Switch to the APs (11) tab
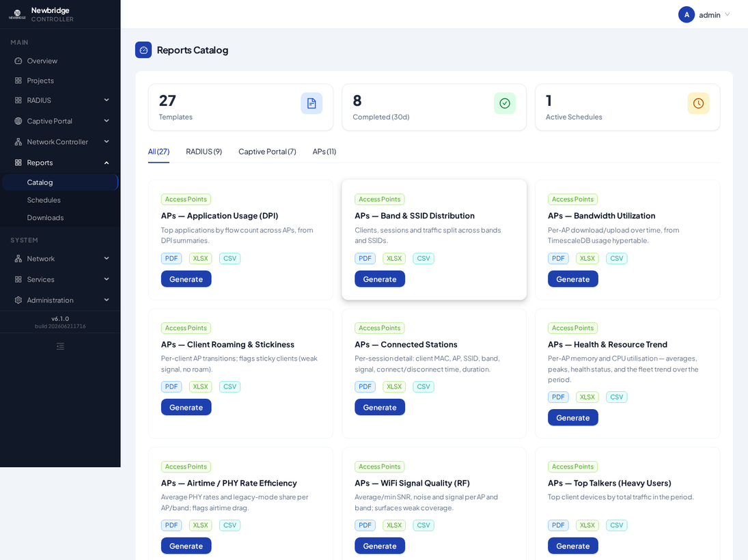Viewport: 748px width, 560px height. [x=324, y=152]
